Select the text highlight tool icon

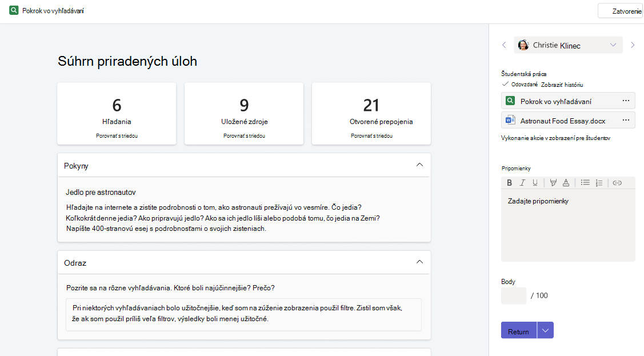[x=553, y=183]
